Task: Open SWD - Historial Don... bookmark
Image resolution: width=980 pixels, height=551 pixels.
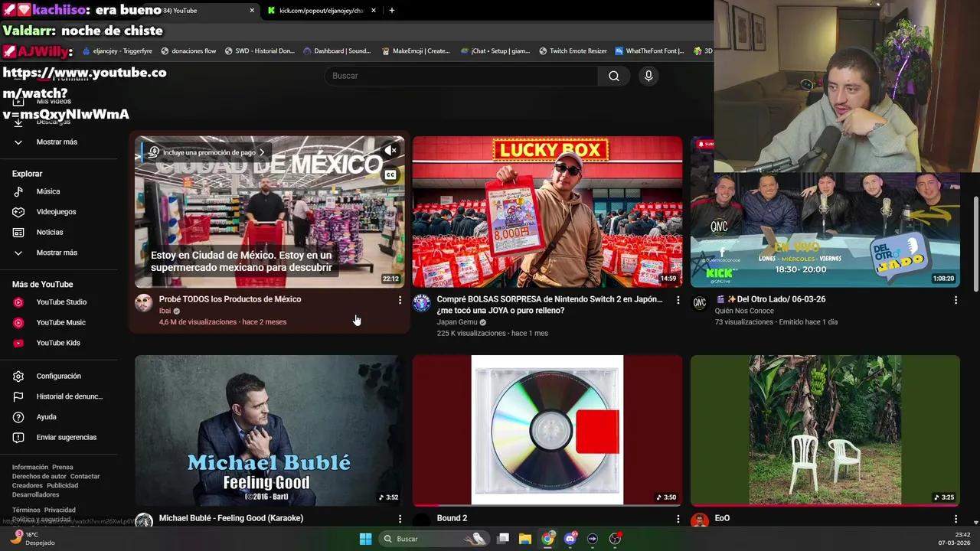Action: [x=259, y=51]
